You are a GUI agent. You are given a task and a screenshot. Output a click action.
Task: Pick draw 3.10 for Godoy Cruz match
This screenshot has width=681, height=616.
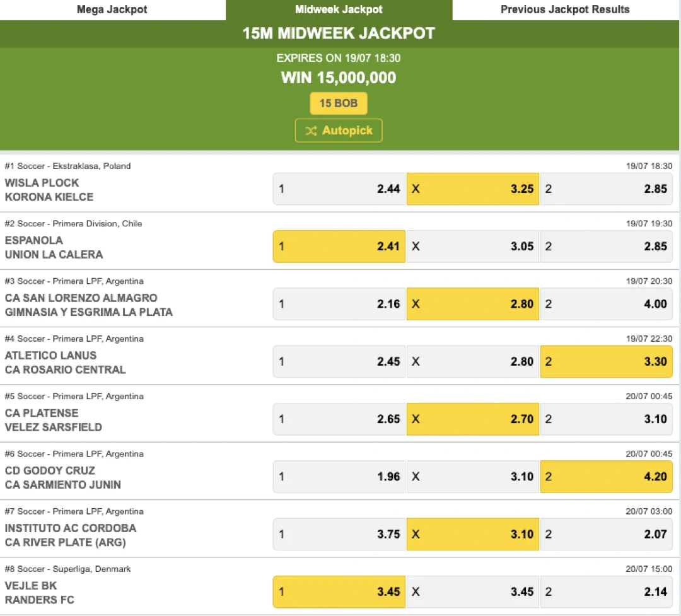tap(472, 477)
